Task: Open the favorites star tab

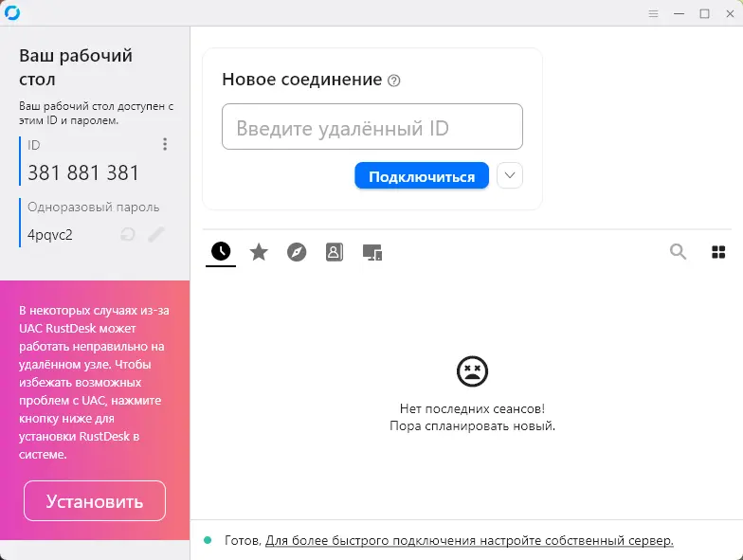Action: (x=259, y=252)
